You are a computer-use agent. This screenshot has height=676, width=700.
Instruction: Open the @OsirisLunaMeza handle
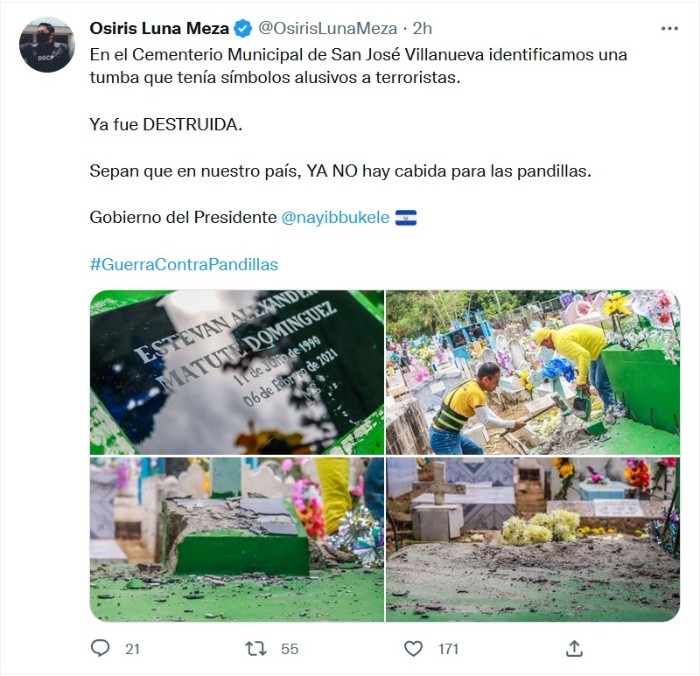point(328,29)
